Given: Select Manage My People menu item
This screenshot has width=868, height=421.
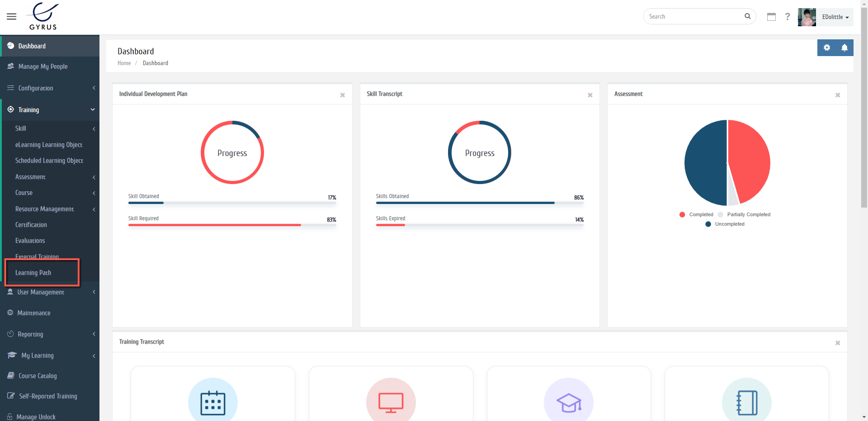Looking at the screenshot, I should point(43,66).
